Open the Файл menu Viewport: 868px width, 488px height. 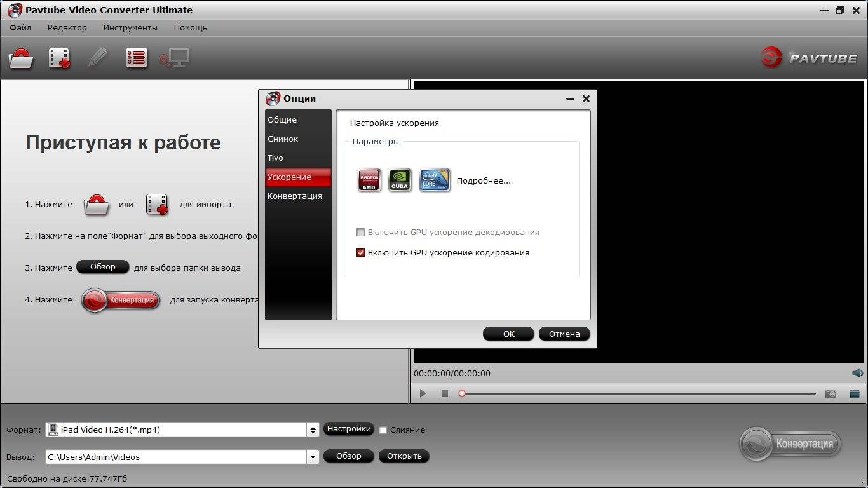coord(20,28)
